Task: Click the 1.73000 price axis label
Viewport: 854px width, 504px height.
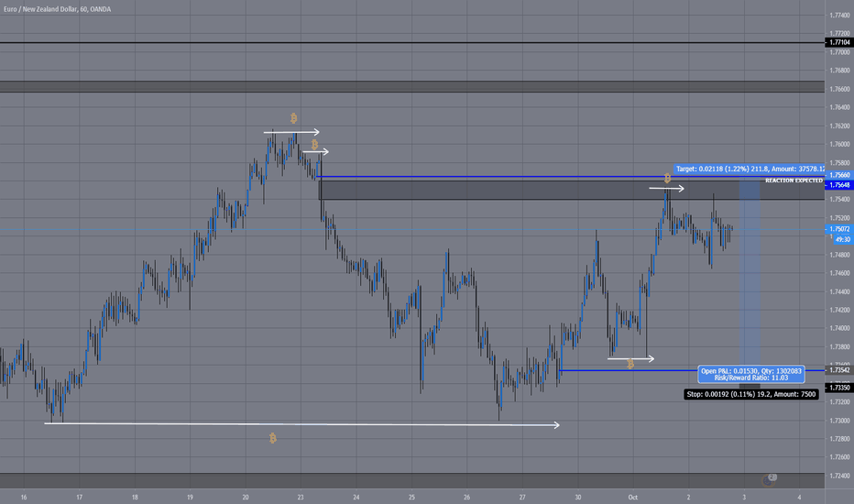Action: 839,421
